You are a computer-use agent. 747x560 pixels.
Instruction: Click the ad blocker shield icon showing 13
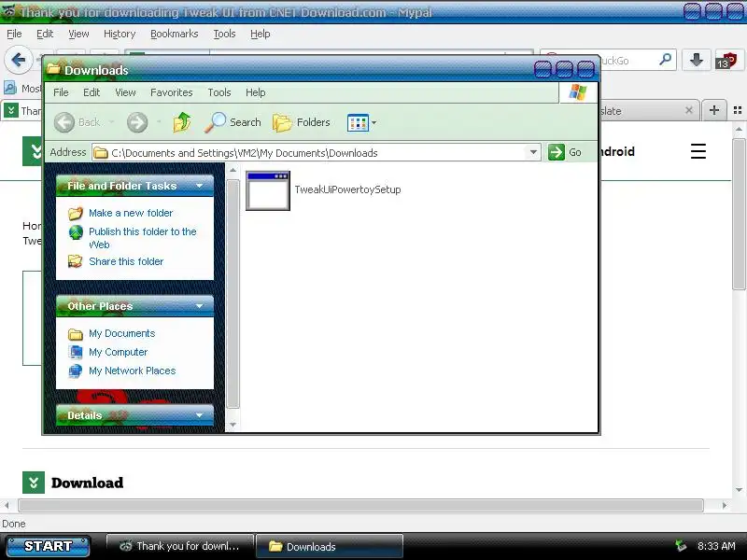[x=726, y=61]
